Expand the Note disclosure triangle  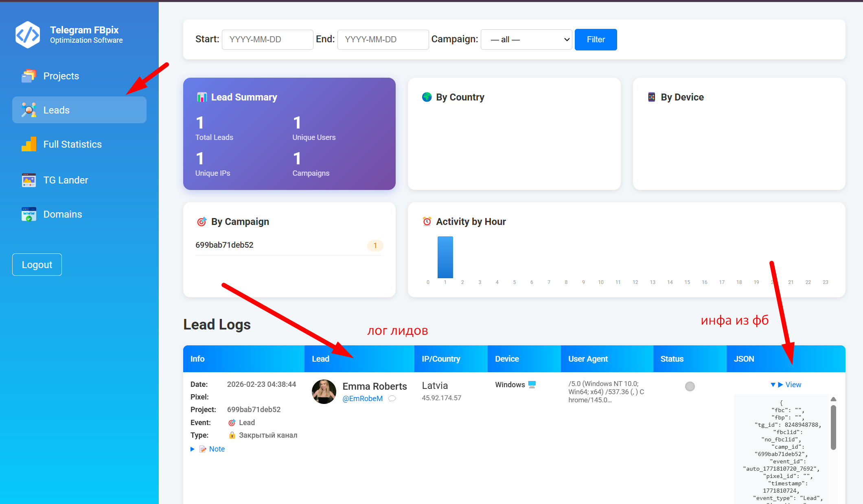(x=193, y=449)
